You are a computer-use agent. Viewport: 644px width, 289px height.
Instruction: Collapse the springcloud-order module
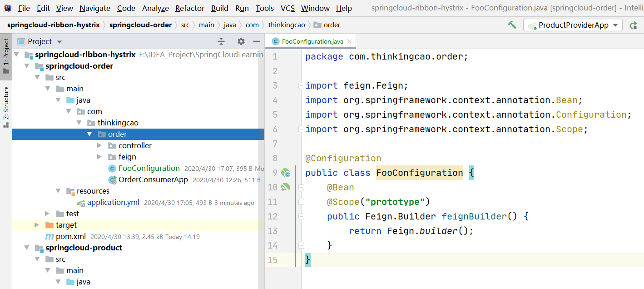[x=27, y=65]
